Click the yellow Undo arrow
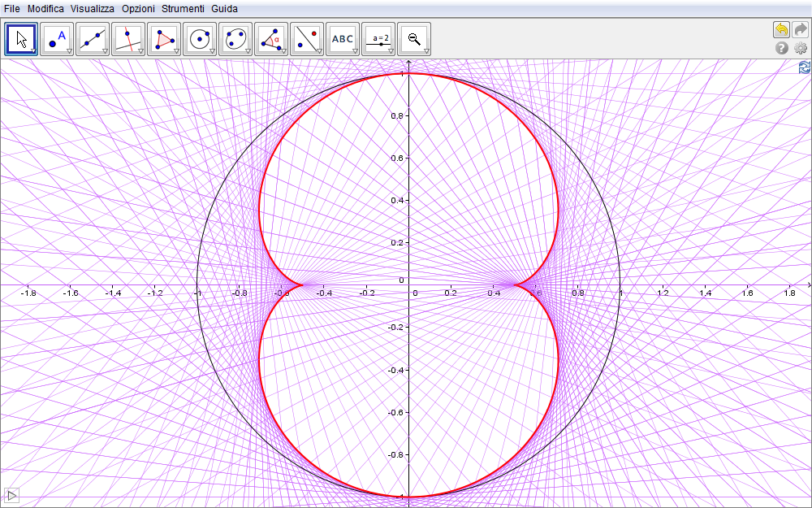The height and width of the screenshot is (508, 812). (x=781, y=29)
